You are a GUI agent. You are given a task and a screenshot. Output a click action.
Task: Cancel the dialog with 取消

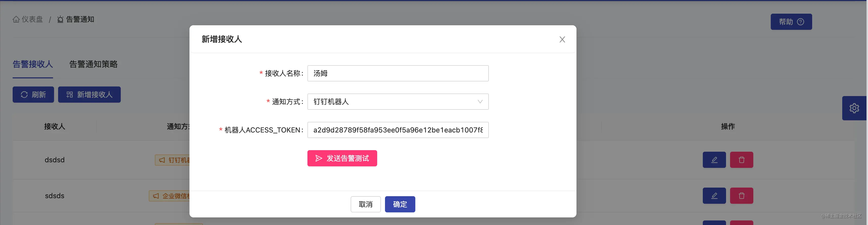coord(366,204)
